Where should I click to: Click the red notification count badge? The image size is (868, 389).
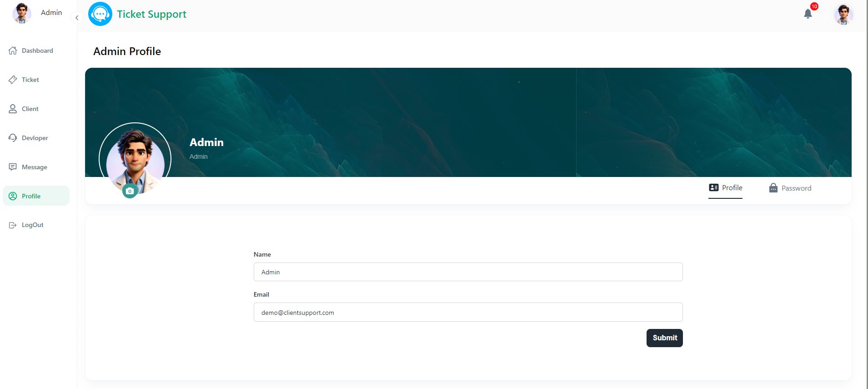(814, 6)
